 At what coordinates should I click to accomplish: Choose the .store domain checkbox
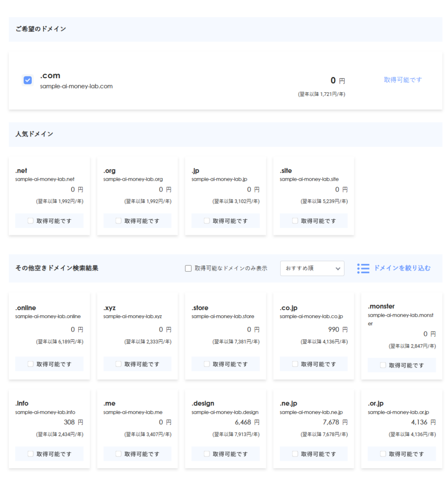pos(207,364)
